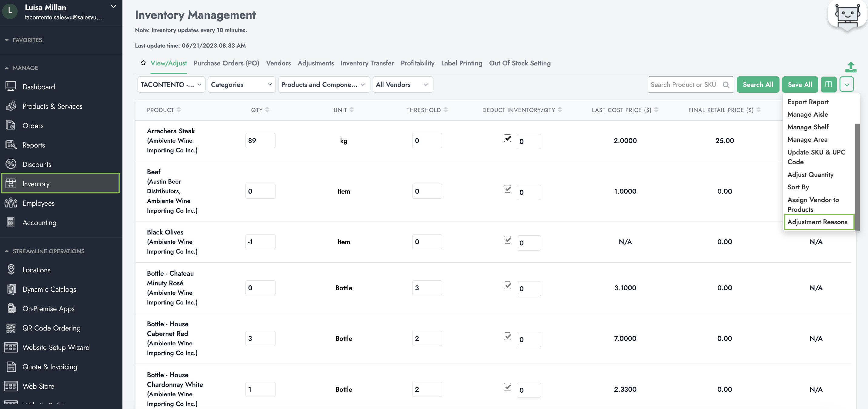Click the upload icon above Save All
Image resolution: width=868 pixels, height=409 pixels.
coord(850,67)
